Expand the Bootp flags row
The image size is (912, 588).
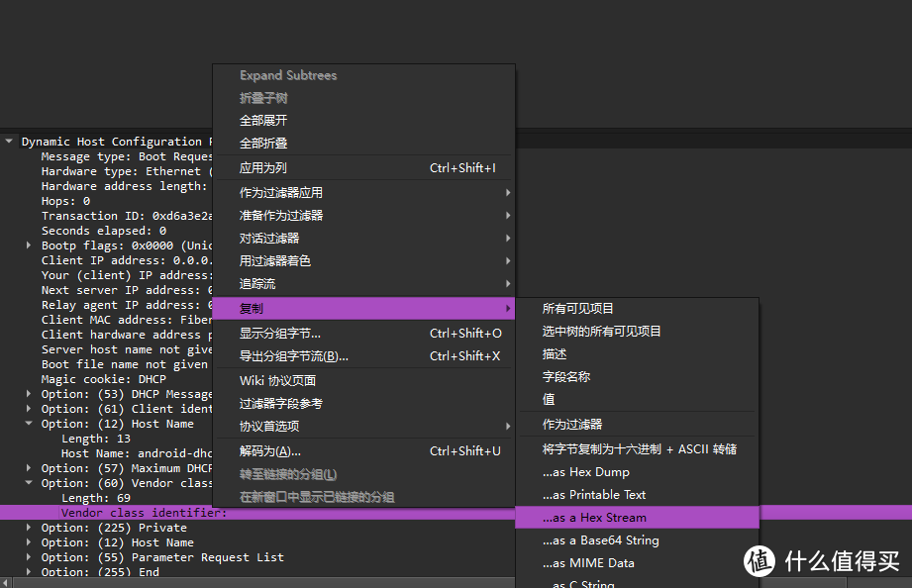point(29,245)
